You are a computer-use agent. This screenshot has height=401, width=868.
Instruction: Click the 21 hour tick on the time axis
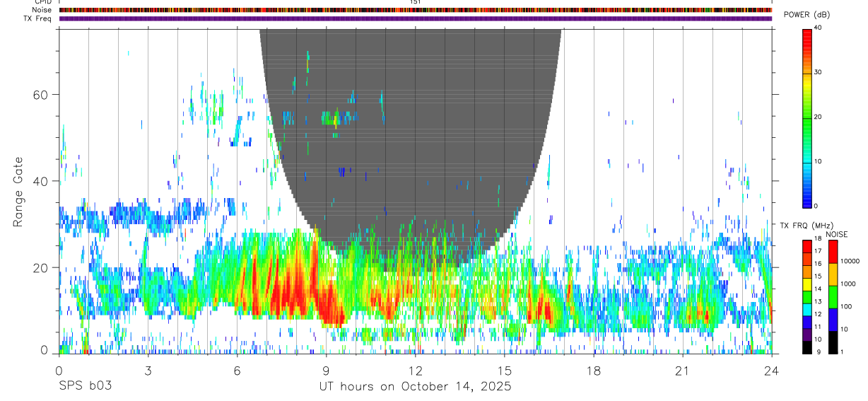pos(683,370)
